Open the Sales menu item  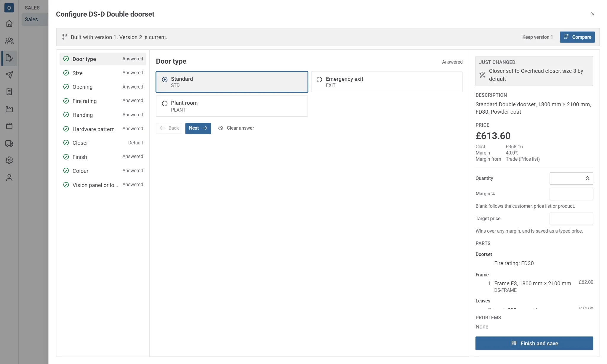pos(35,20)
